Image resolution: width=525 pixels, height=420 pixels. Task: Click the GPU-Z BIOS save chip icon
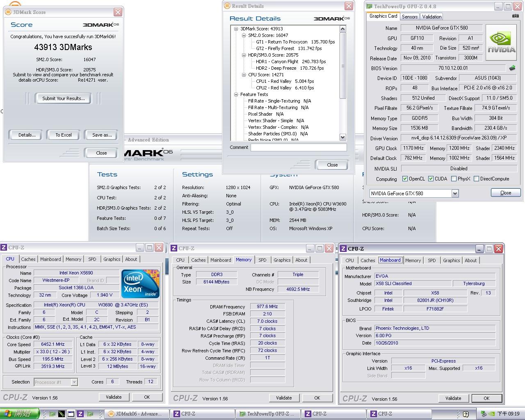[x=512, y=68]
